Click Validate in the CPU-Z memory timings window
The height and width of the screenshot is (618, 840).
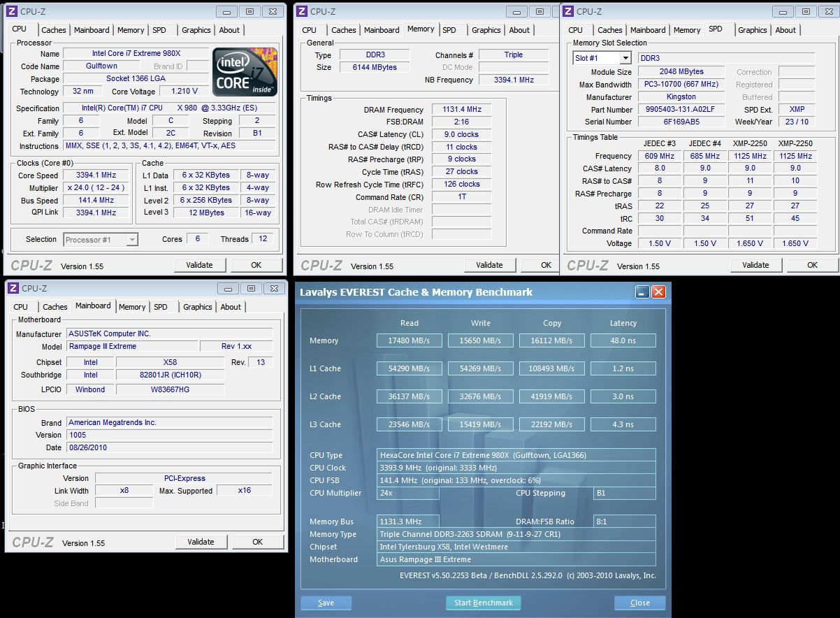489,265
